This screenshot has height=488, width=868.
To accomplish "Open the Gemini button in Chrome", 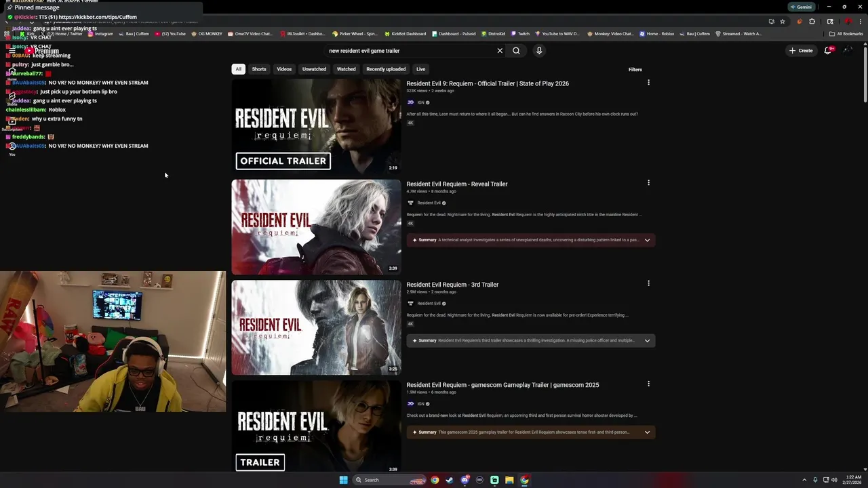I will tap(801, 7).
